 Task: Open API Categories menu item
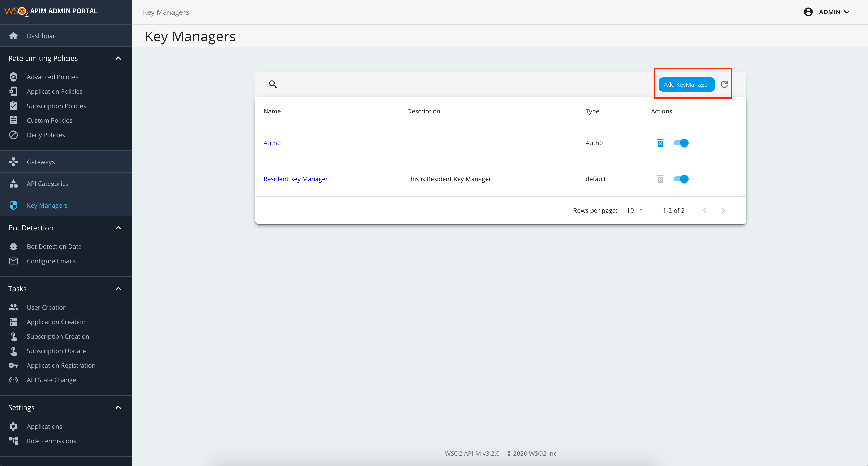pyautogui.click(x=66, y=184)
